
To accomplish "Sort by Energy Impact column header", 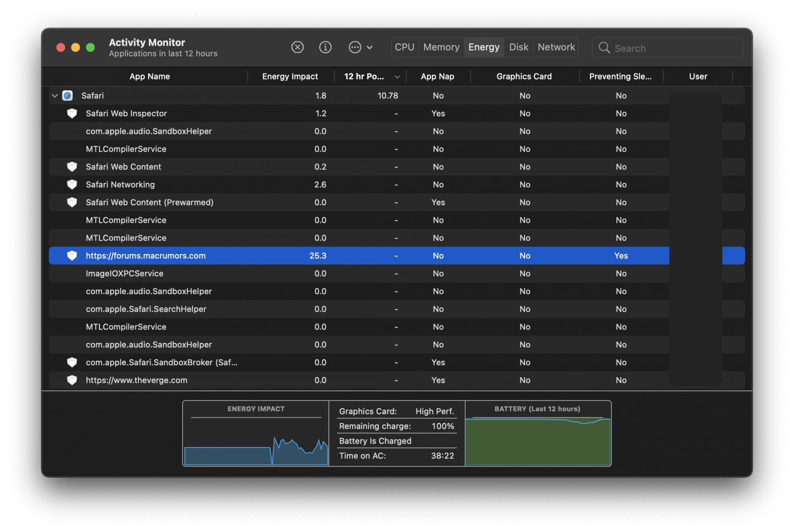I will [290, 77].
